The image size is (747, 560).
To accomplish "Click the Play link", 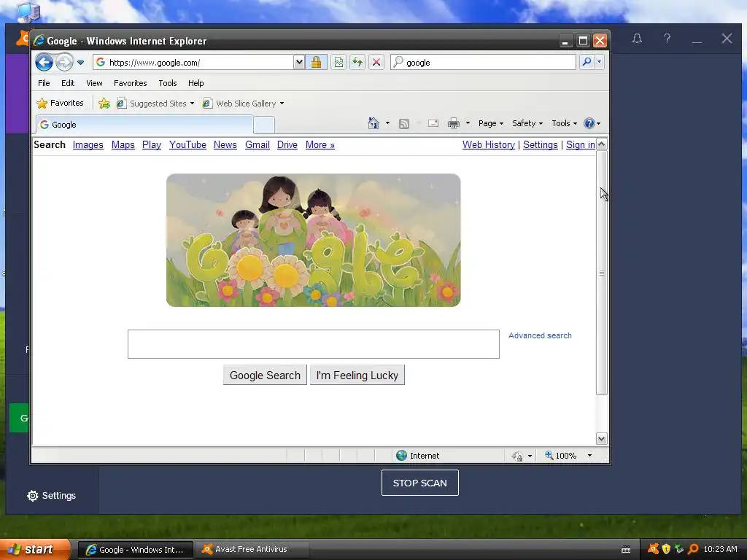I will click(152, 145).
